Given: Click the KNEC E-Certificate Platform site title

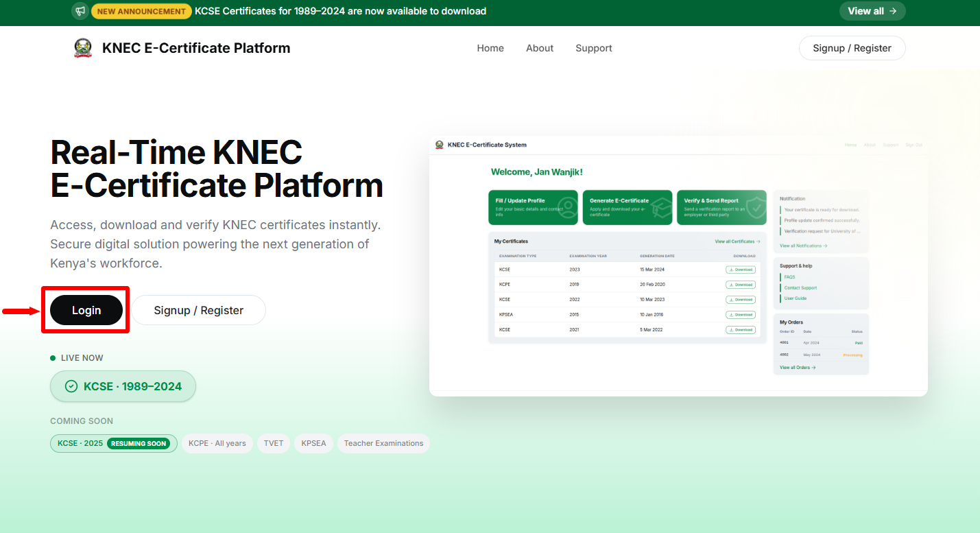Looking at the screenshot, I should (x=196, y=48).
